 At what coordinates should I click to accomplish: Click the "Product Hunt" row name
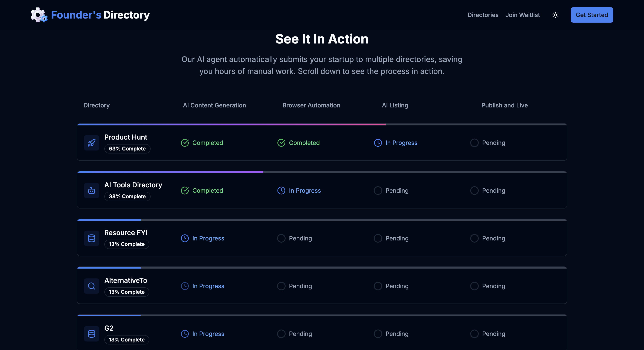coord(126,137)
